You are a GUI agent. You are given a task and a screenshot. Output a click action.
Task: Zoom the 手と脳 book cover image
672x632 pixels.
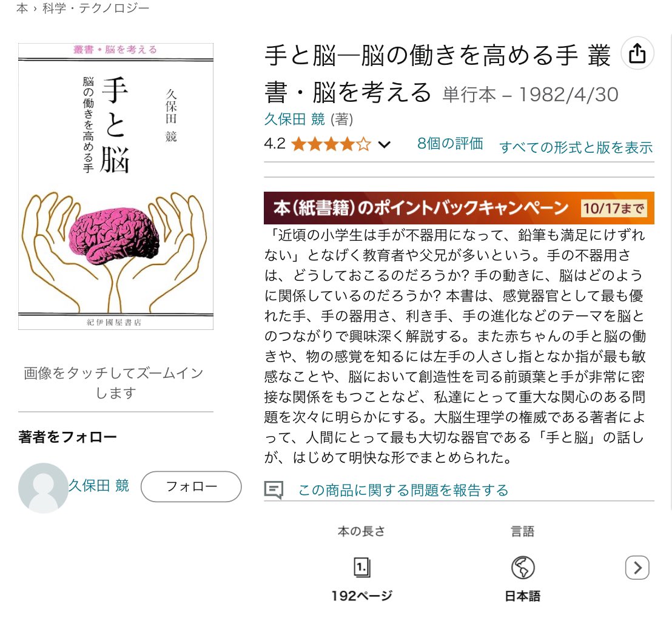coord(116,186)
